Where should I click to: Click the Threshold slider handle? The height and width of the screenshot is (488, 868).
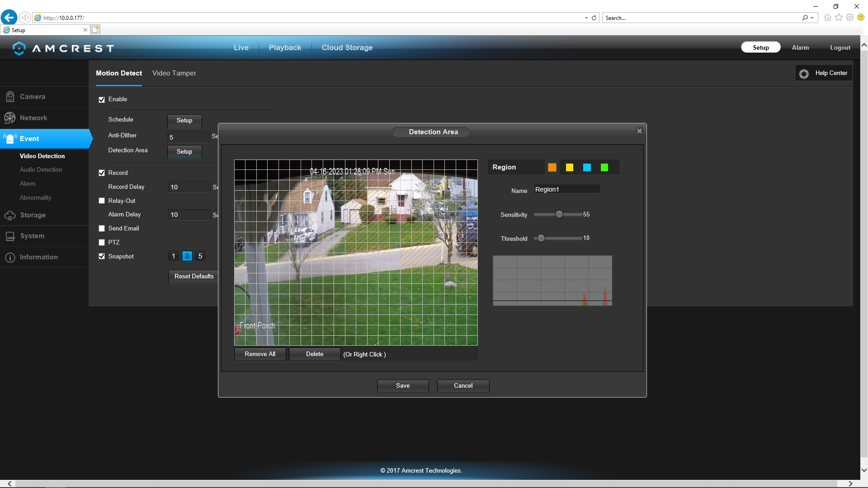click(541, 238)
